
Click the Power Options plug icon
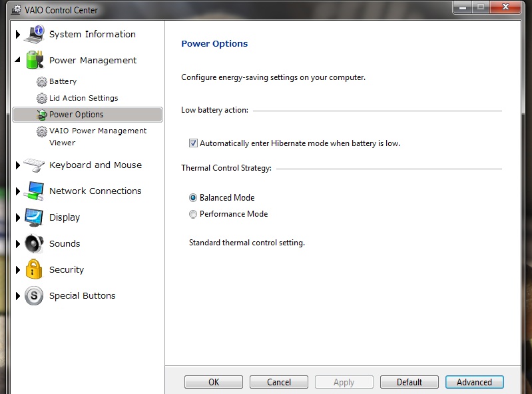coord(42,115)
